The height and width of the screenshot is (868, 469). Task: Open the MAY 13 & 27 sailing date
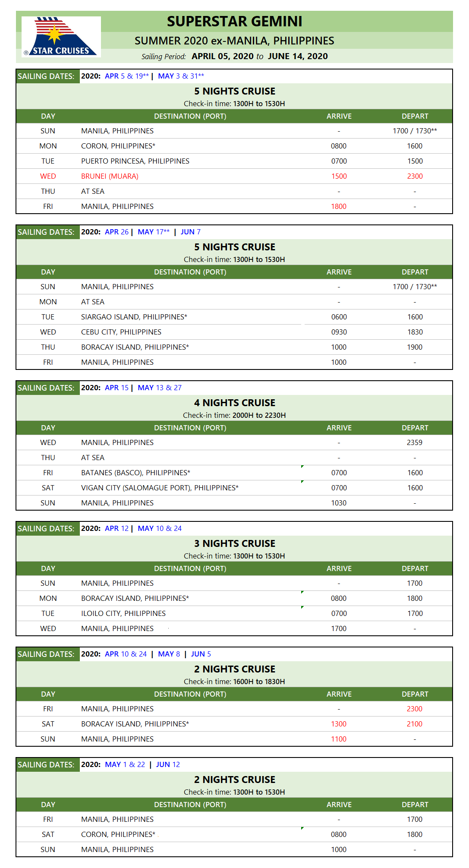tap(160, 388)
